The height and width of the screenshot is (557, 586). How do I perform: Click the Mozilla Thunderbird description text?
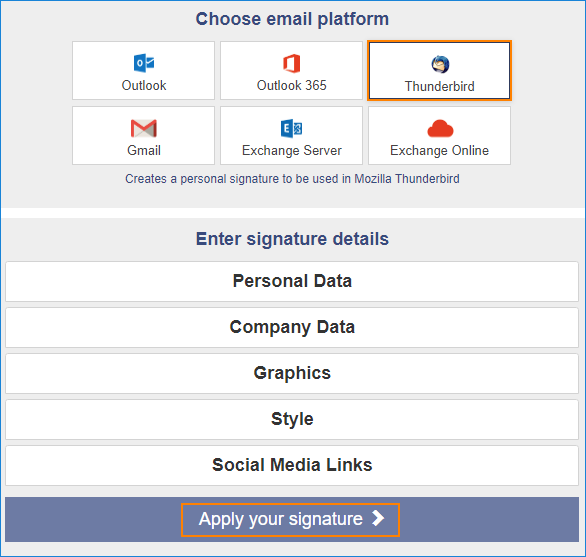[x=292, y=179]
